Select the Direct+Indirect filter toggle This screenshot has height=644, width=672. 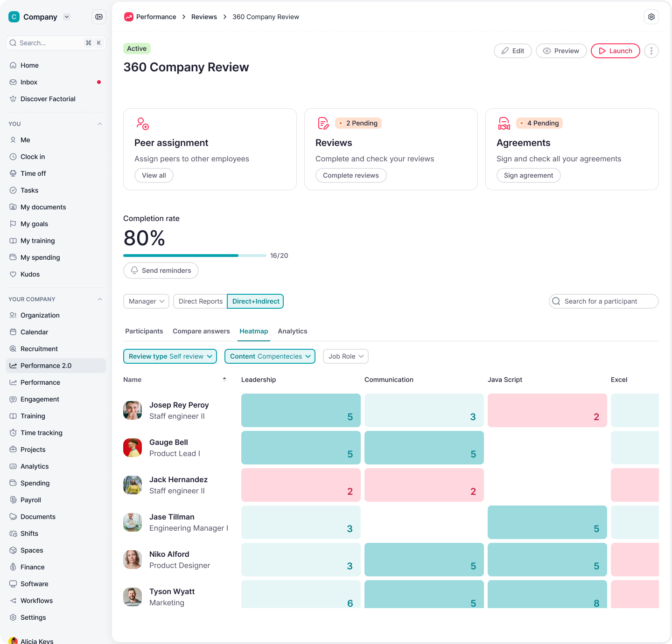255,301
